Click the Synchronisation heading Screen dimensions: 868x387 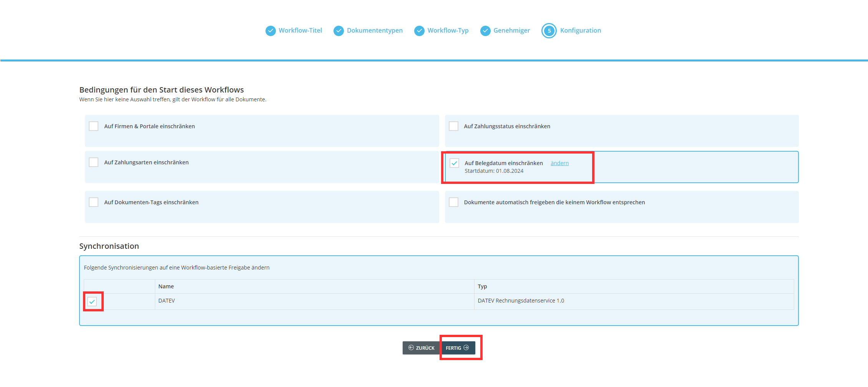point(109,246)
